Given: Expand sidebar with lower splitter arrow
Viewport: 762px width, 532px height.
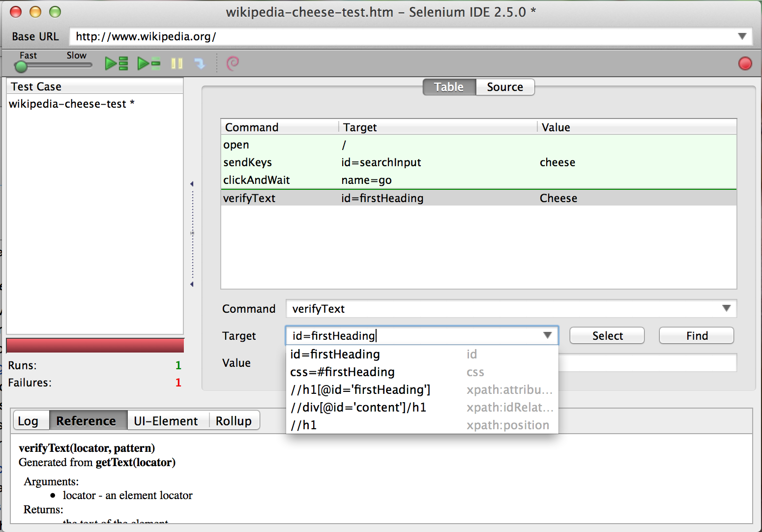Looking at the screenshot, I should pos(192,284).
